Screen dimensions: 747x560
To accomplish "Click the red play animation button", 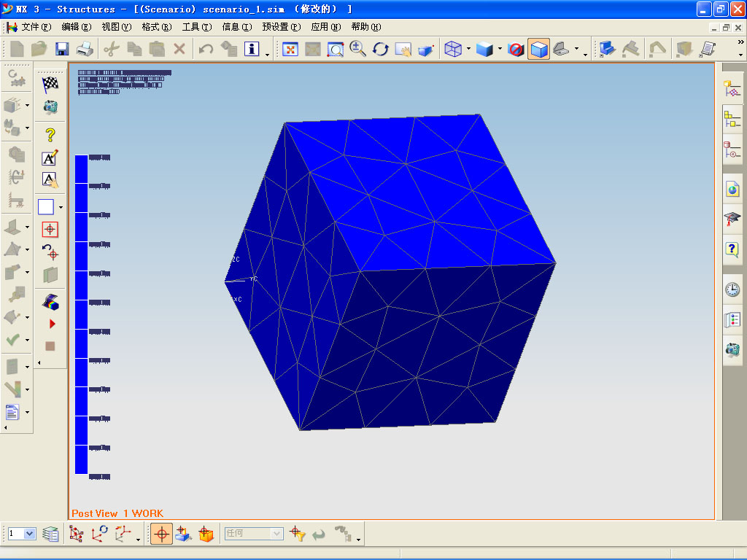I will point(52,324).
